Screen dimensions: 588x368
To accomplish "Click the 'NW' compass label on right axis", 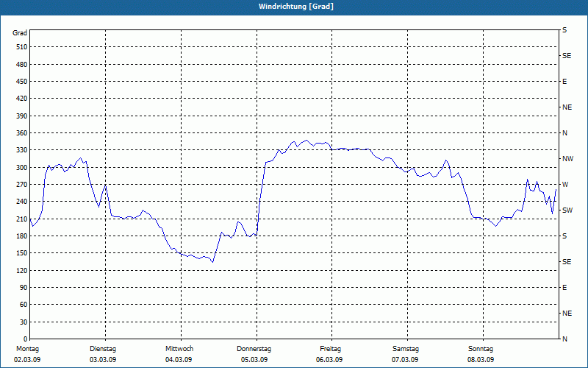I will [x=567, y=159].
